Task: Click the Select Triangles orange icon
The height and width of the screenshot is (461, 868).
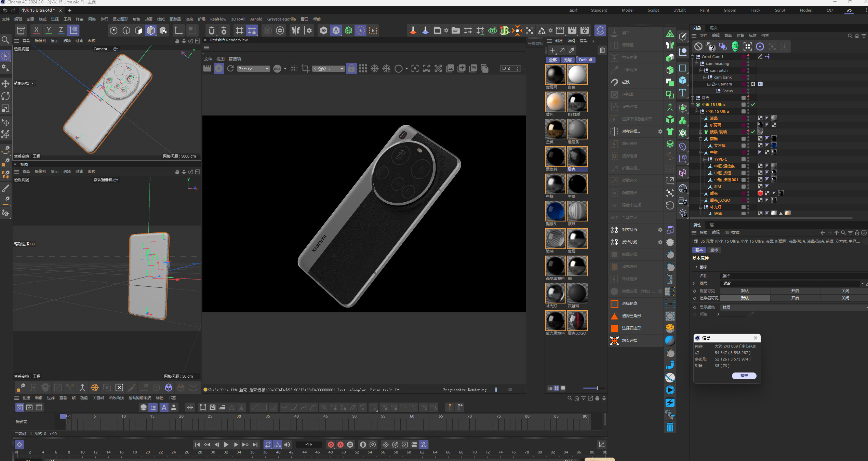Action: 614,316
